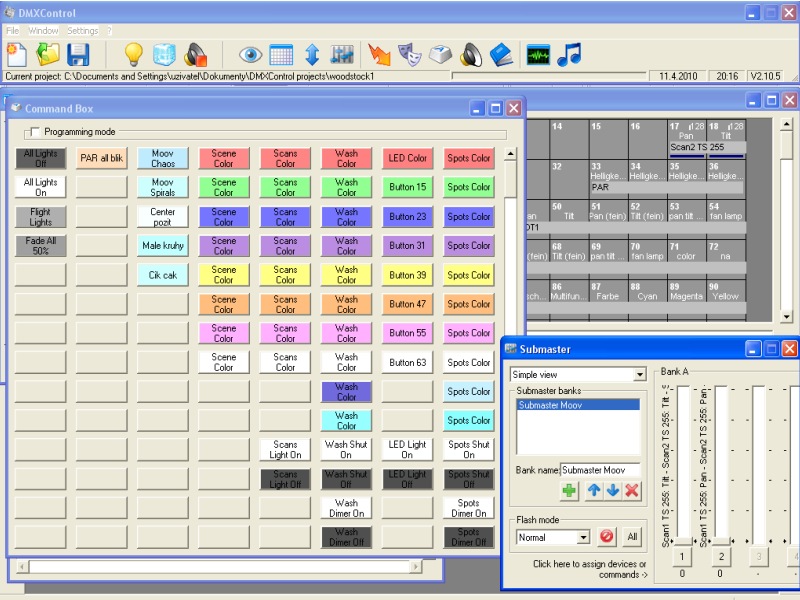This screenshot has width=800, height=600.
Task: Toggle the All Lights Off command button
Action: (41, 158)
